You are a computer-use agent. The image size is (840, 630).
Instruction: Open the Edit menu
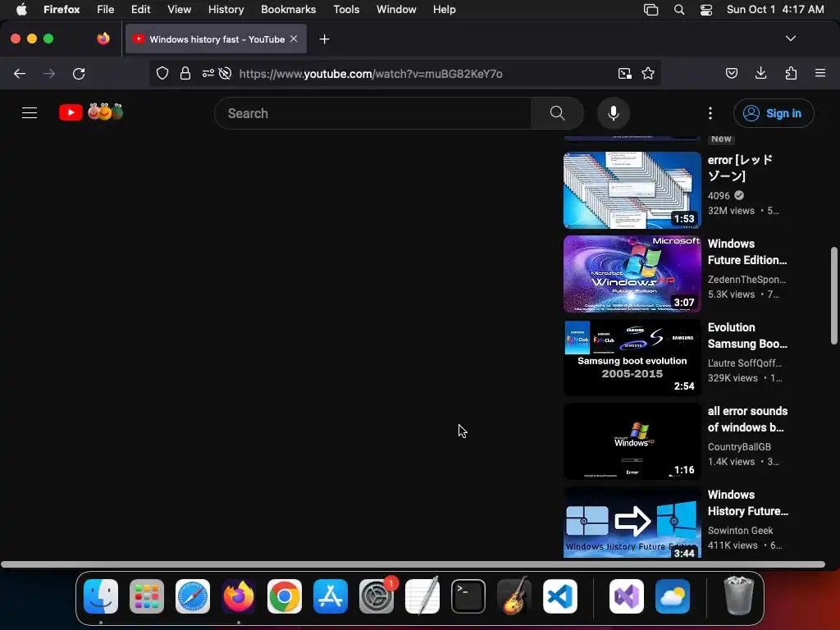pos(140,9)
